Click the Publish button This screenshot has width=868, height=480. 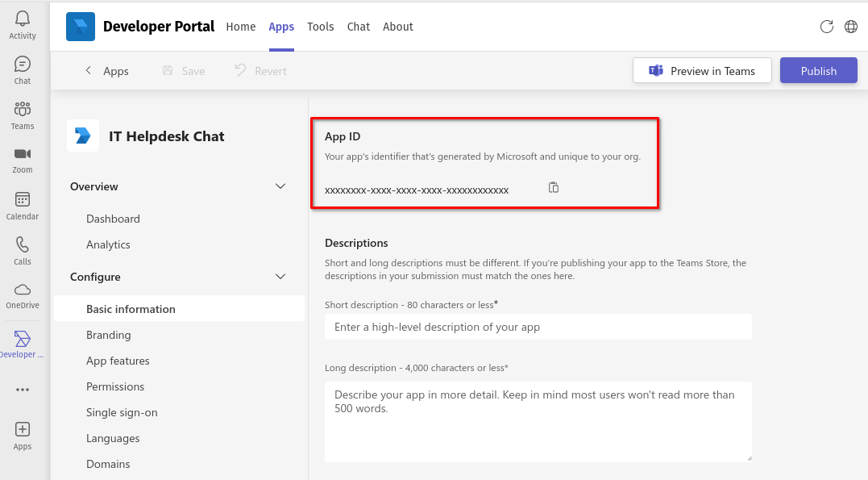pos(818,70)
